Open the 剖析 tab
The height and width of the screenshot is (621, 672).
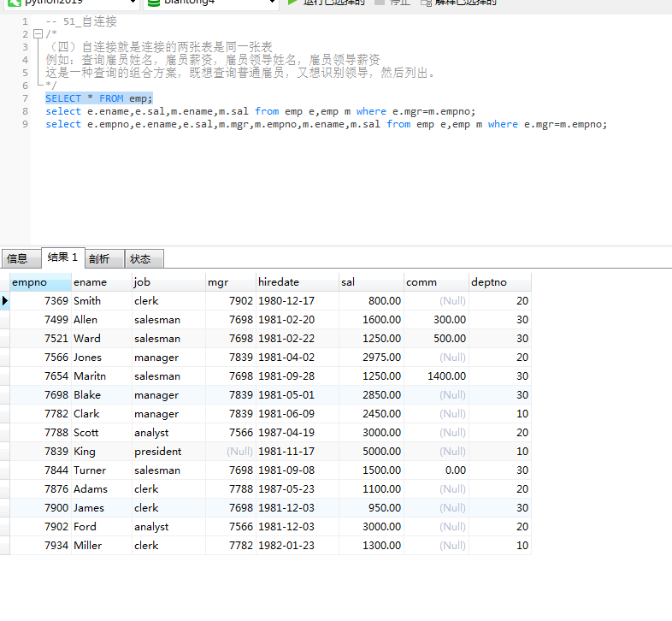point(104,258)
